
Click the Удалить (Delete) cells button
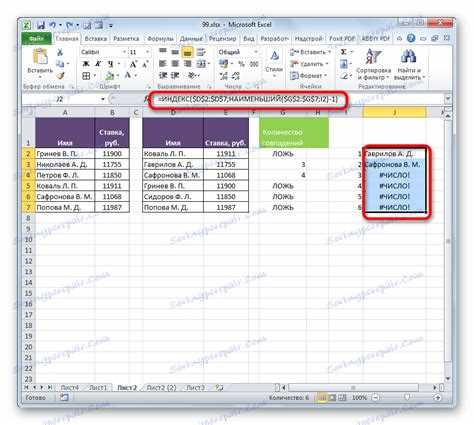pyautogui.click(x=309, y=64)
